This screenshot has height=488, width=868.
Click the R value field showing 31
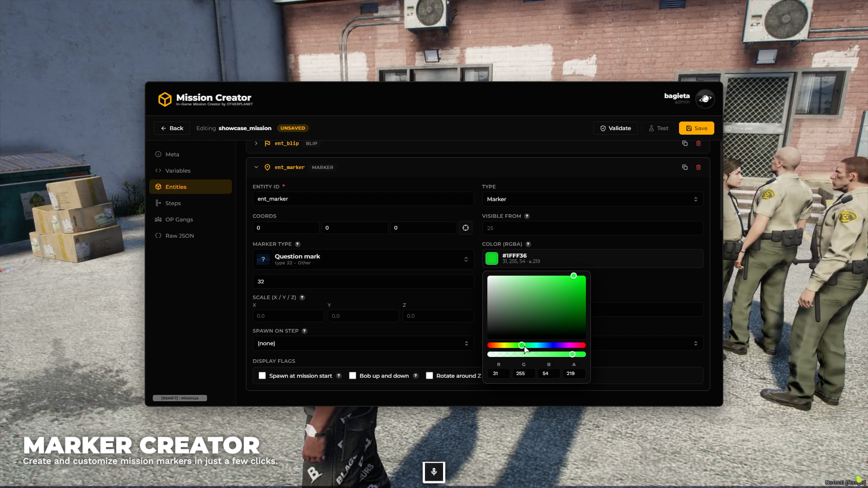point(499,374)
